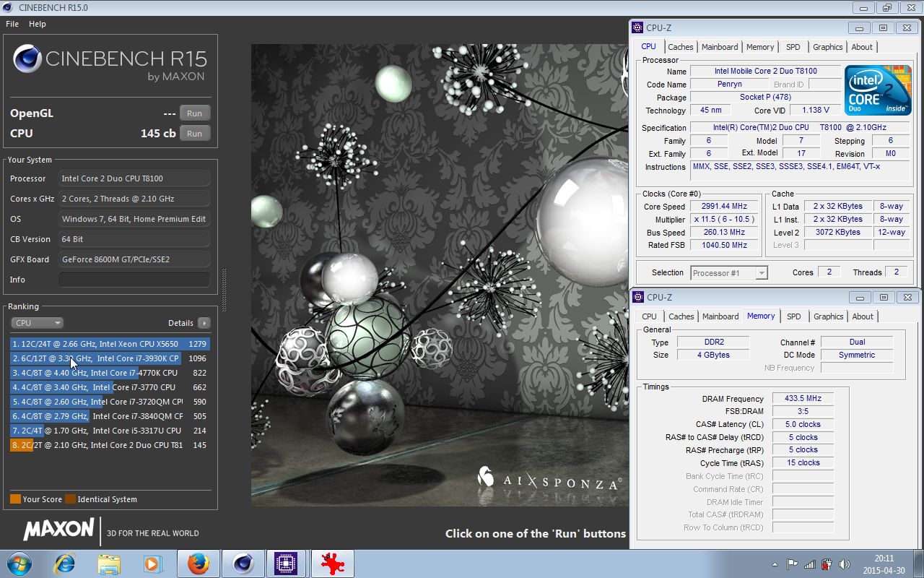
Task: Open Action Center flag tray icon
Action: (x=792, y=564)
